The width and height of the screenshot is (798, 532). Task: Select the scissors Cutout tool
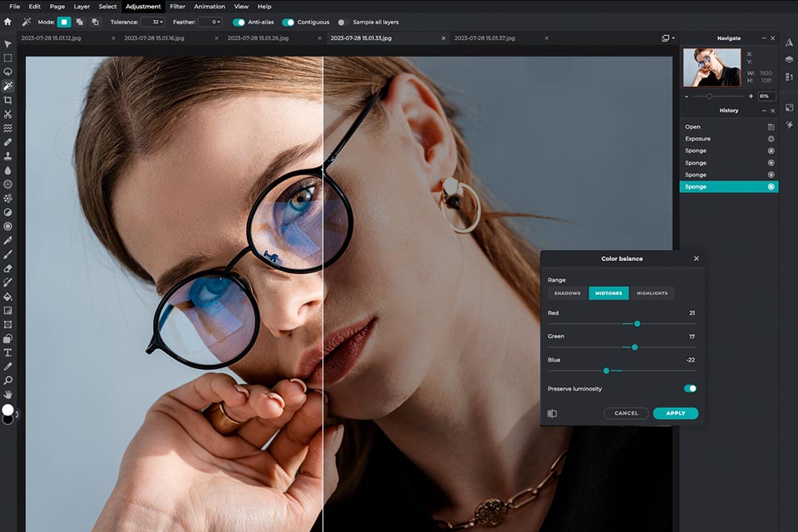coord(7,114)
